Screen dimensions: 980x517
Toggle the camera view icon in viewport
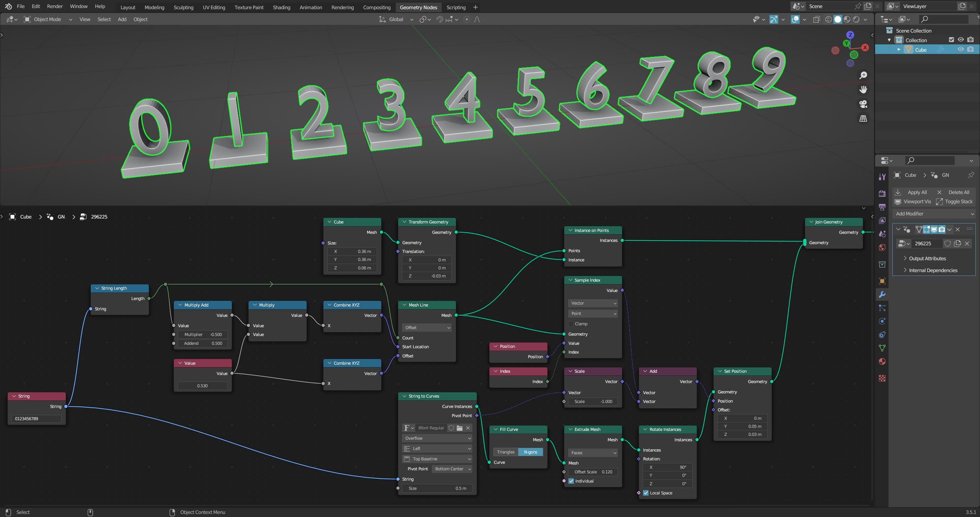pyautogui.click(x=863, y=104)
